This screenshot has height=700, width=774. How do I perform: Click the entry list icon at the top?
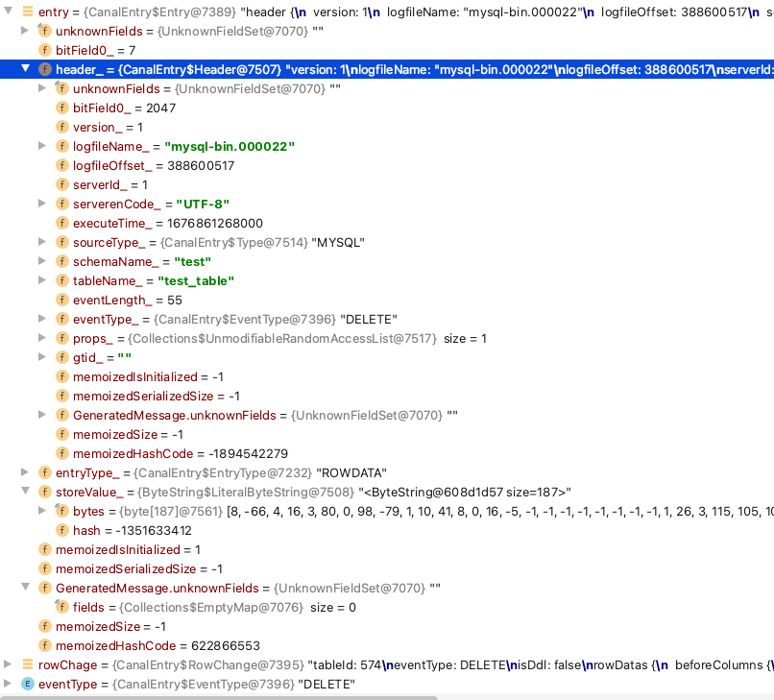[28, 12]
